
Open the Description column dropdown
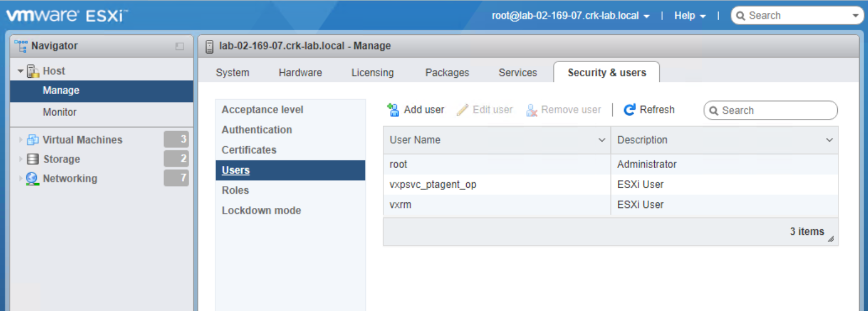[829, 140]
